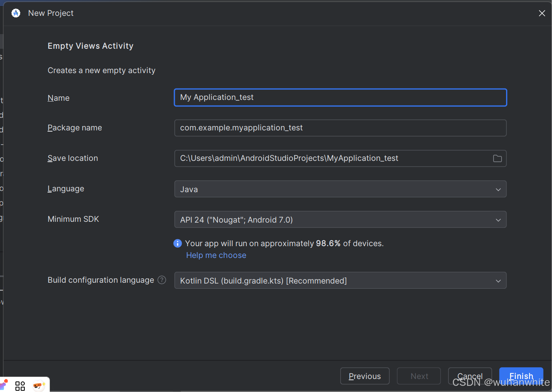The image size is (552, 392).
Task: Click the orange mascot icon at bottom left
Action: coord(39,385)
